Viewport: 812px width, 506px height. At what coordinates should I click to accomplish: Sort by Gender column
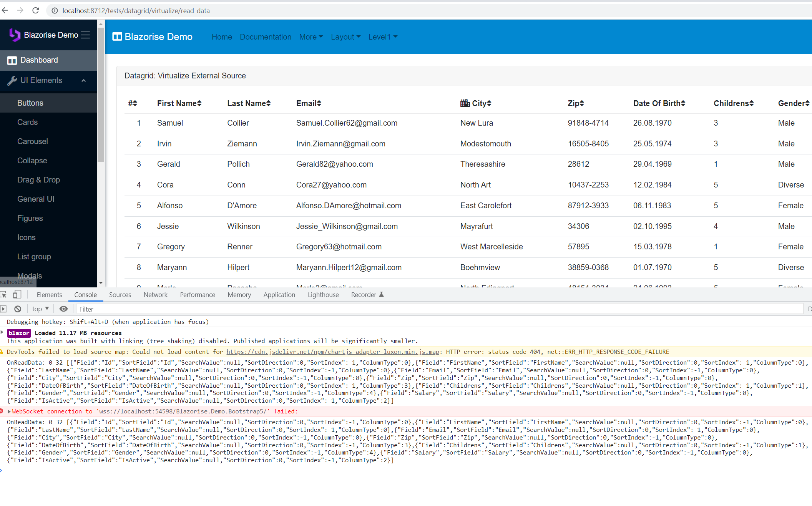(x=794, y=103)
